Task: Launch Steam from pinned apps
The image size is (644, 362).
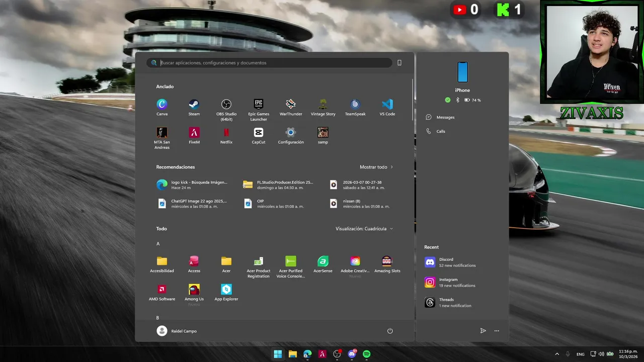Action: click(x=194, y=107)
